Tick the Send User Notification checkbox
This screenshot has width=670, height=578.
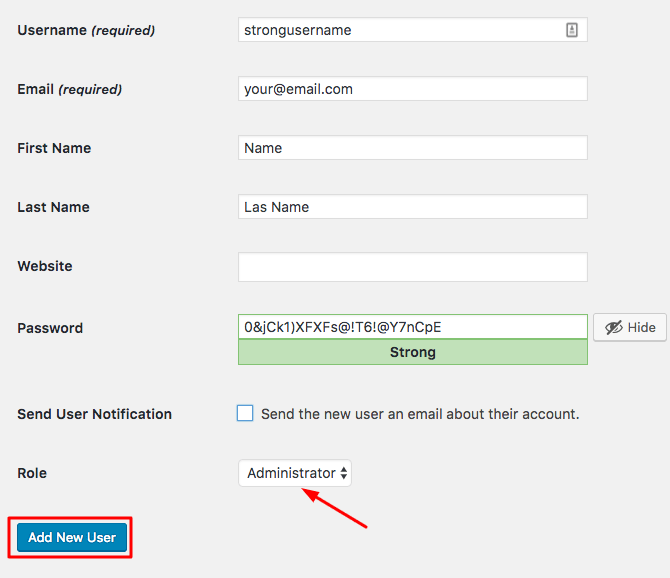pos(245,413)
